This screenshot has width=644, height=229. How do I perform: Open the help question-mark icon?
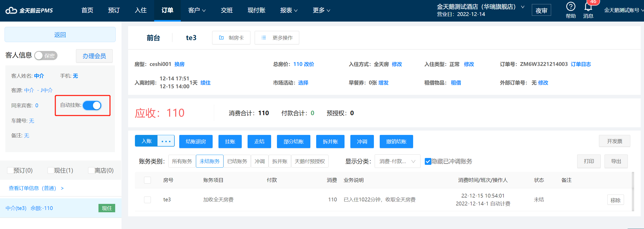(571, 7)
